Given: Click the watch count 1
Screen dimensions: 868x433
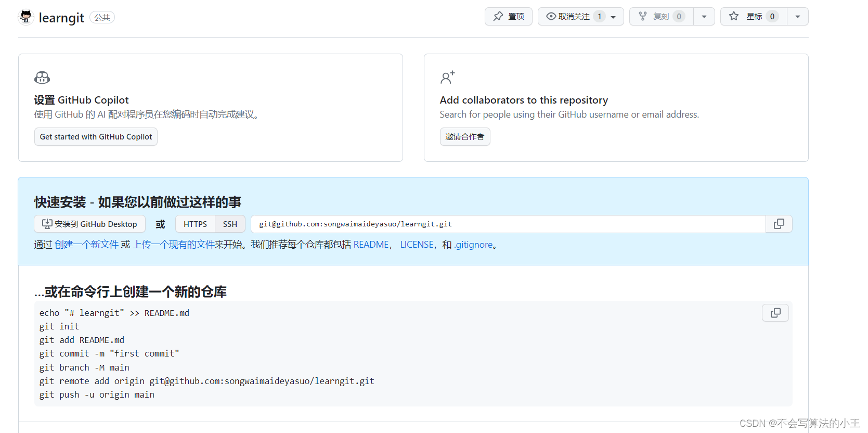Looking at the screenshot, I should pos(600,17).
